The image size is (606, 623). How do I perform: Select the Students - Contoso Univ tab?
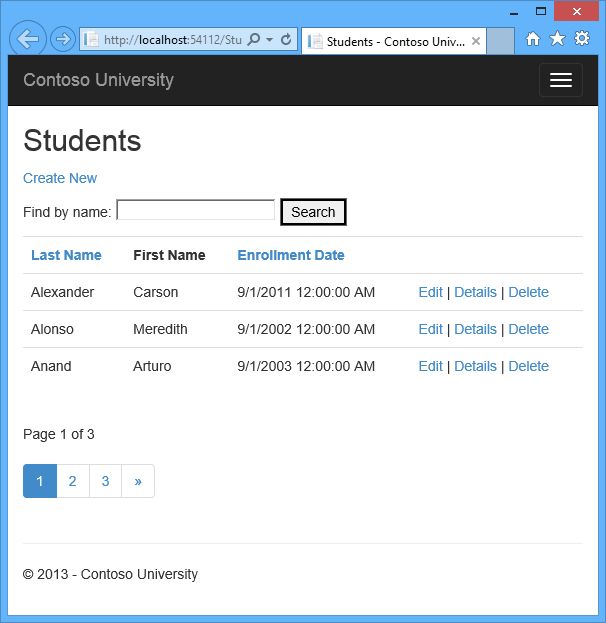(393, 41)
